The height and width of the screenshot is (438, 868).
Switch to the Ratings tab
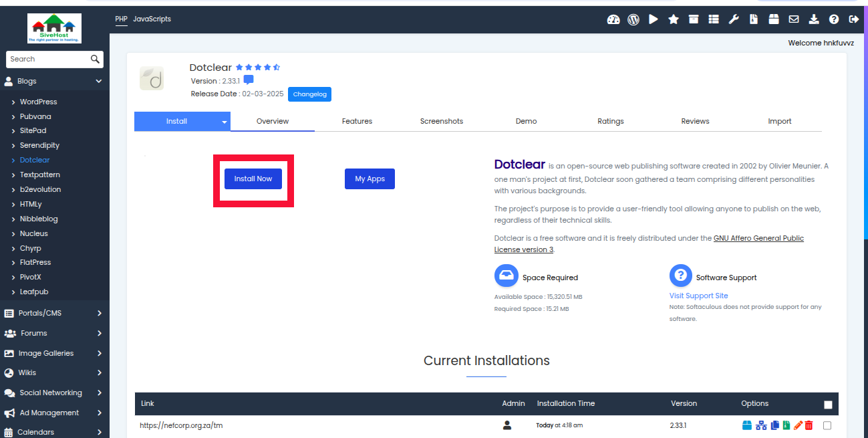(x=611, y=121)
